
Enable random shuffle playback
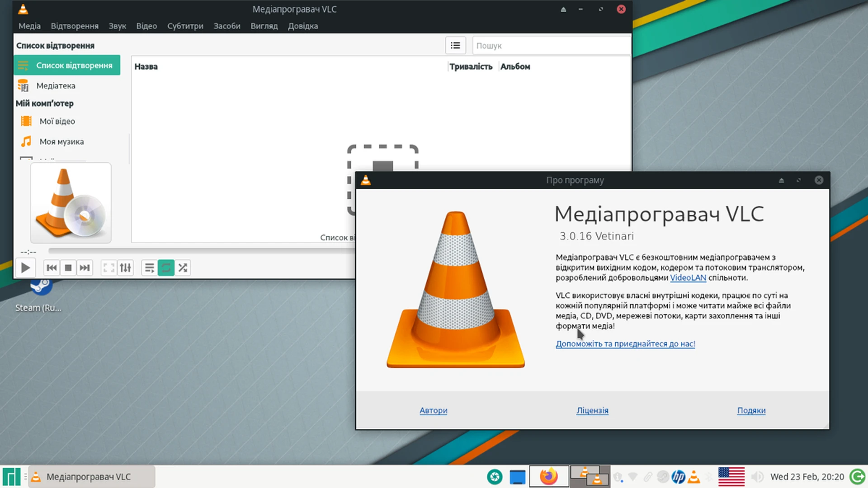(x=183, y=268)
